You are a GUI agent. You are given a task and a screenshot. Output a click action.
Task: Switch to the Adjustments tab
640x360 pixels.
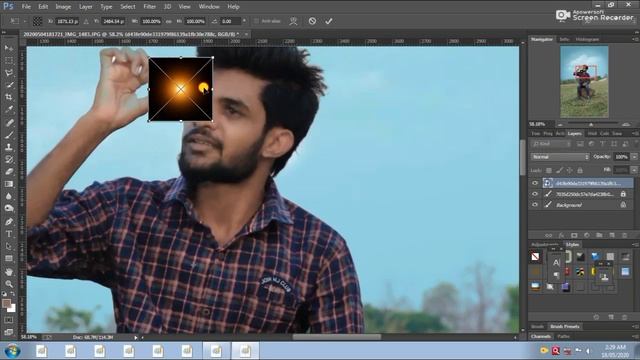click(x=545, y=244)
